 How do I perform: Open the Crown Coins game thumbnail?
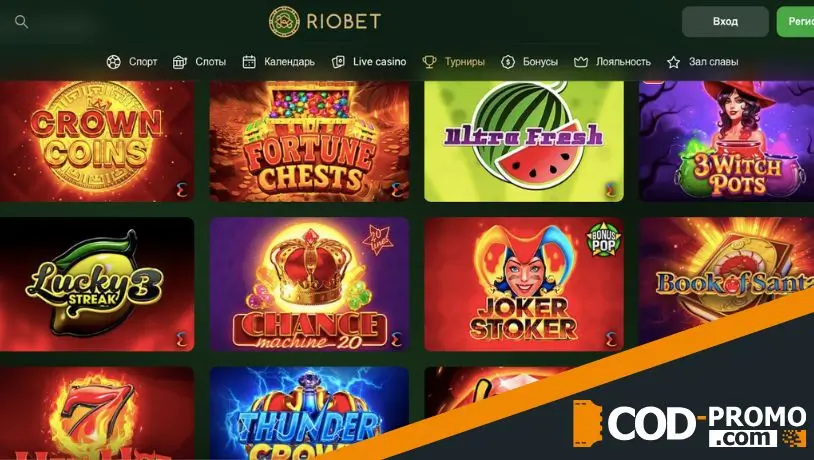[x=97, y=141]
